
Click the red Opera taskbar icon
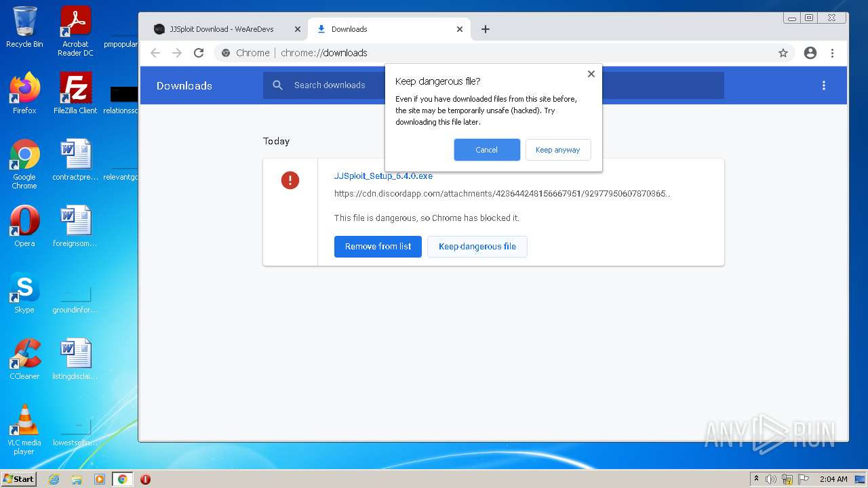click(x=145, y=479)
